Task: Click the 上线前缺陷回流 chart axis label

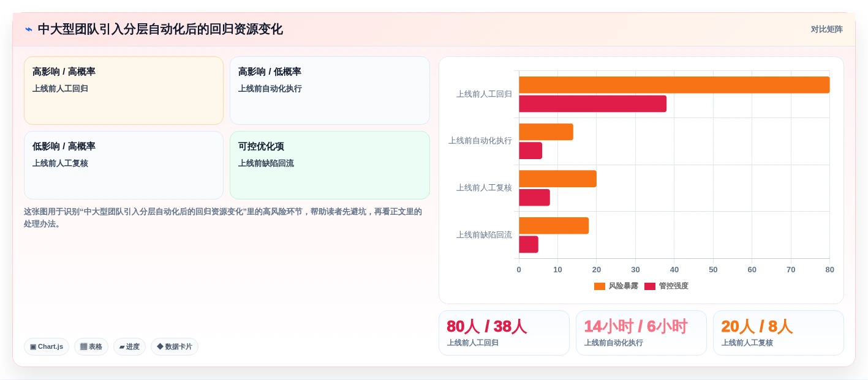Action: pos(484,235)
